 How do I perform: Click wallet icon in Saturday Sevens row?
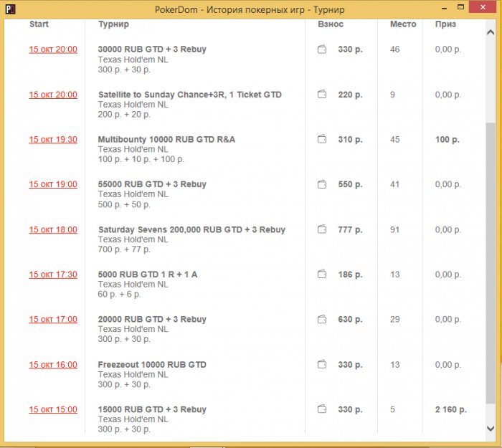tap(322, 229)
